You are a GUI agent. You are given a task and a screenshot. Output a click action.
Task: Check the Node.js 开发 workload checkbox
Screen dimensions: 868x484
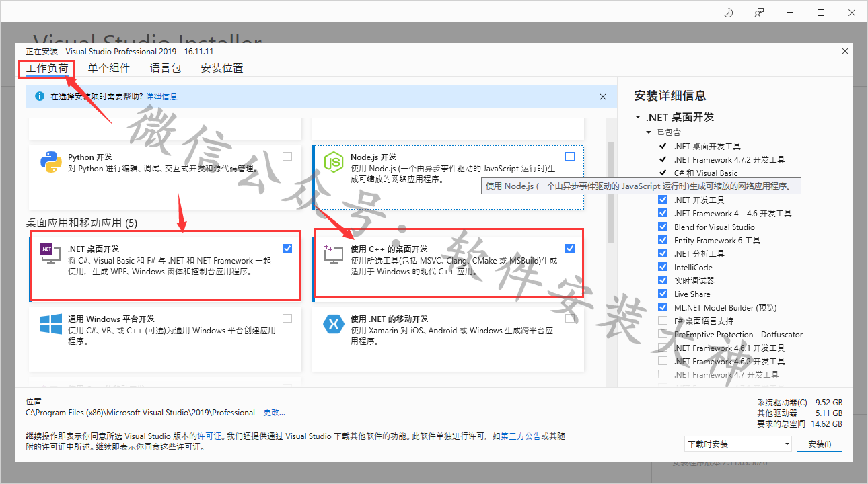(x=570, y=157)
